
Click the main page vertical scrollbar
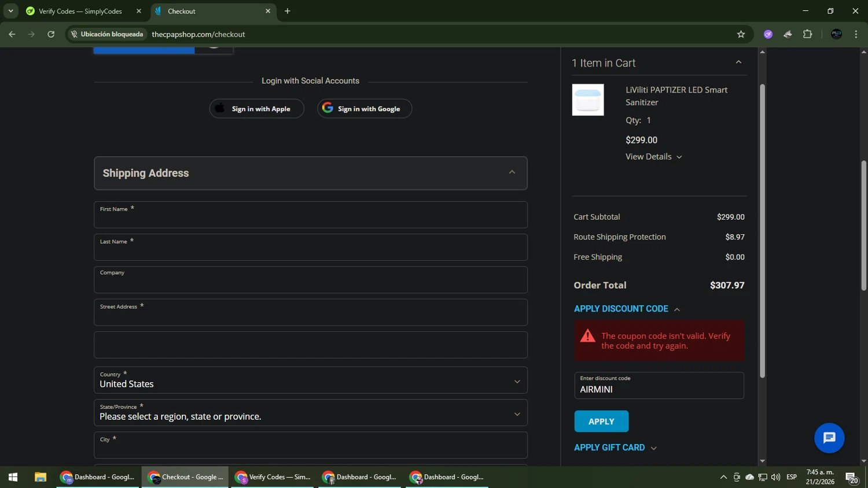point(863,225)
